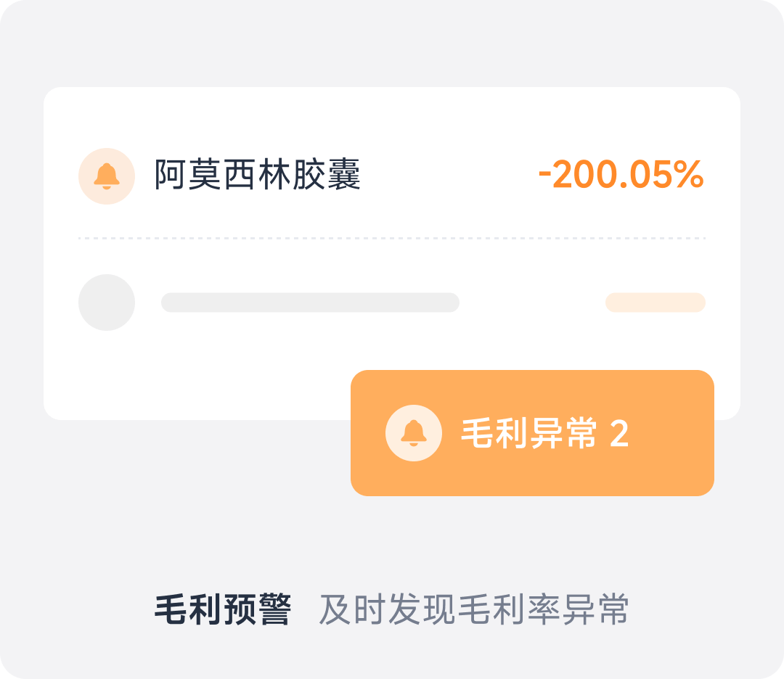Image resolution: width=784 pixels, height=679 pixels.
Task: Click the 毛利异常 text label
Action: tap(529, 434)
